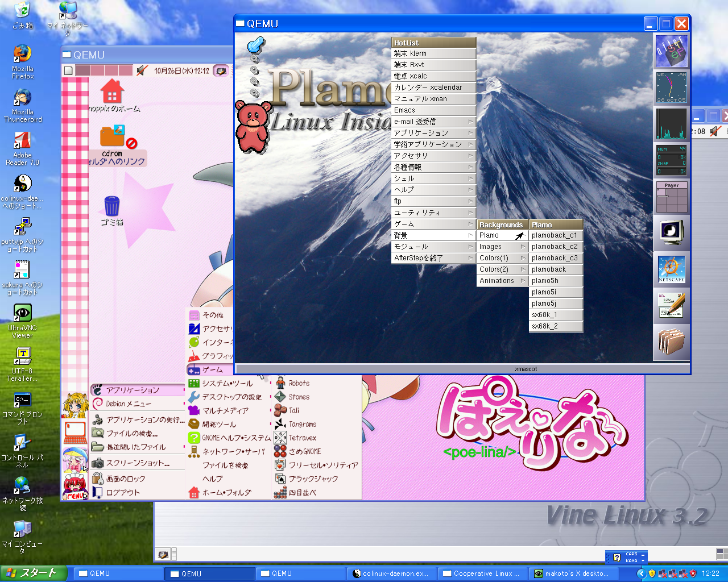728x582 pixels.
Task: Select Emacs from HotList menu
Action: (x=433, y=110)
